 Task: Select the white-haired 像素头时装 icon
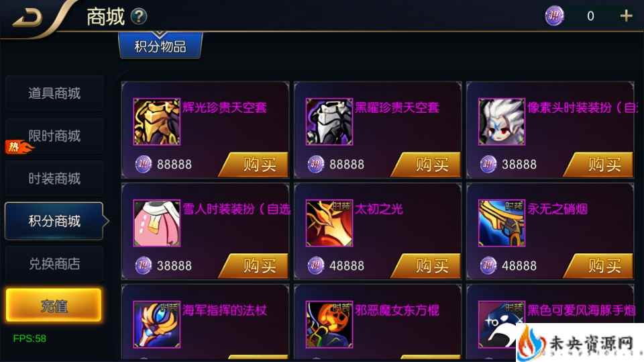[x=502, y=122]
